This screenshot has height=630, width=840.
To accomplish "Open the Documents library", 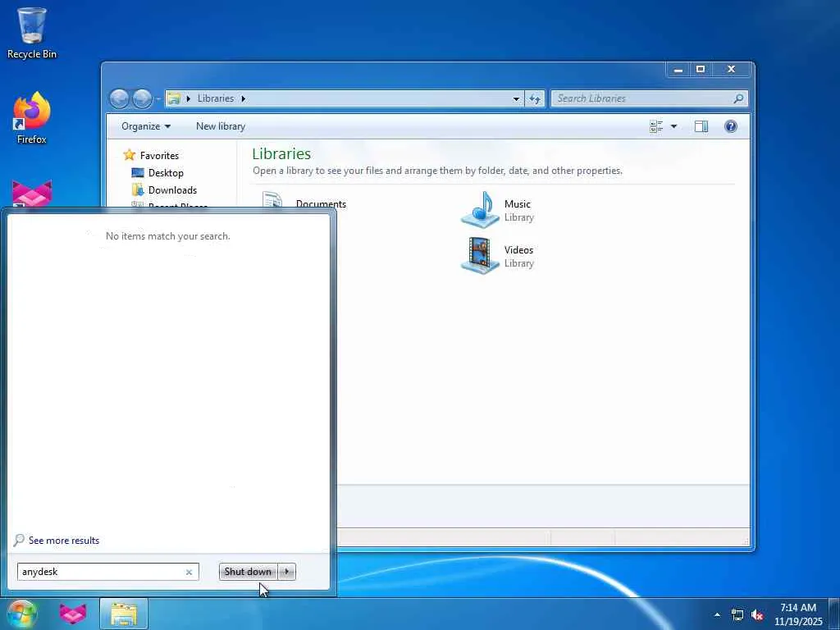I will tap(304, 202).
